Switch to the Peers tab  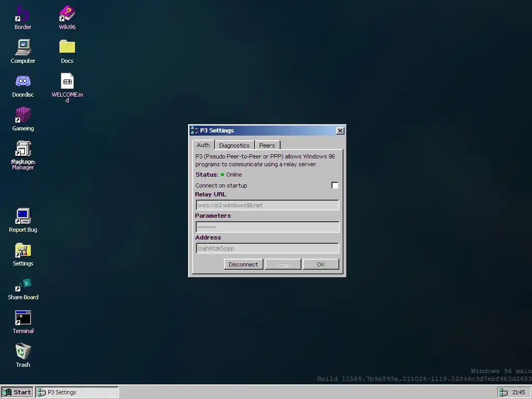click(267, 145)
